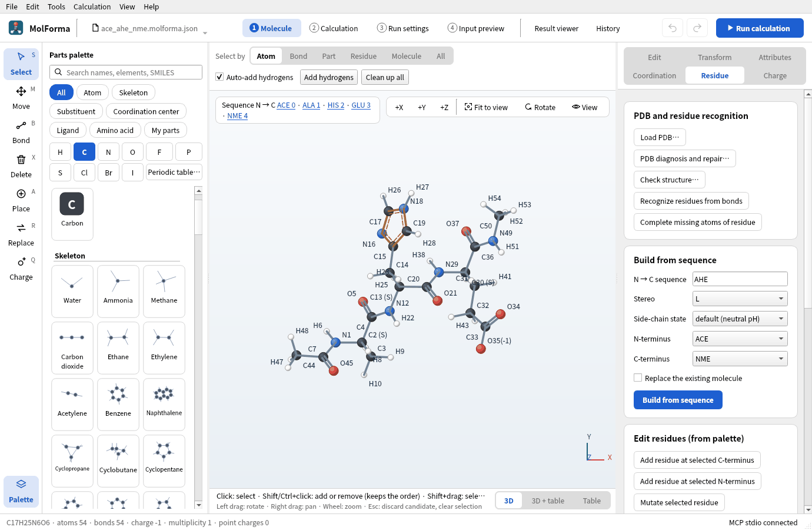Click Add hydrogens button
The image size is (812, 530).
(x=329, y=77)
